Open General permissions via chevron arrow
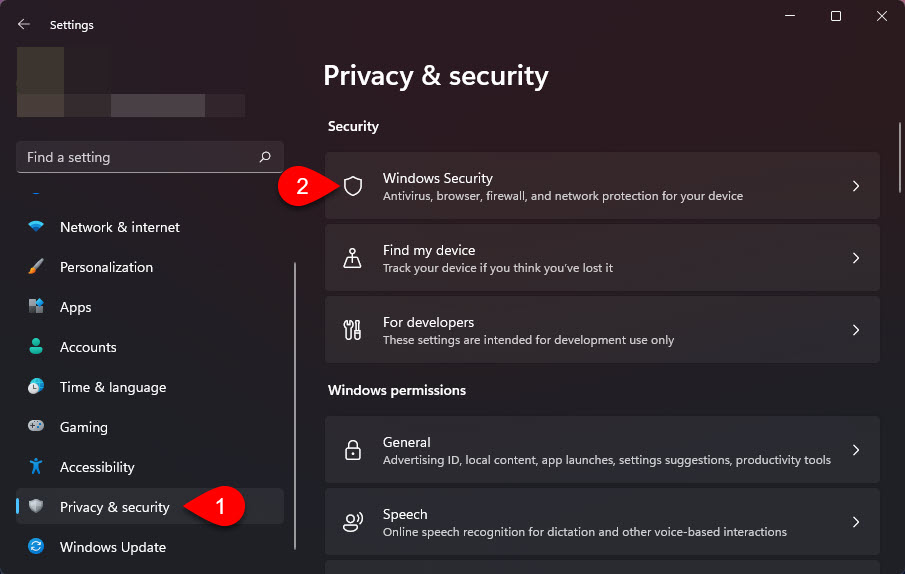 click(856, 450)
